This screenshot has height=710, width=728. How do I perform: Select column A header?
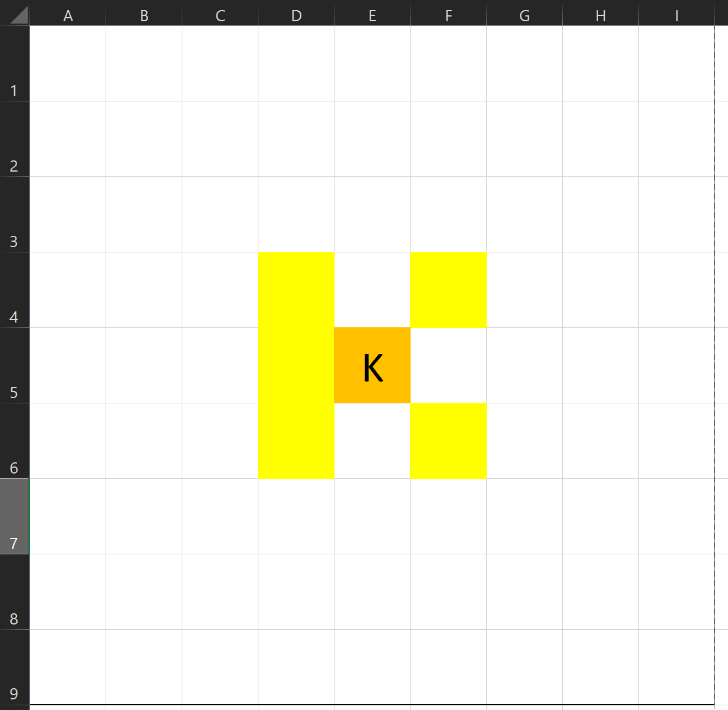tap(68, 16)
